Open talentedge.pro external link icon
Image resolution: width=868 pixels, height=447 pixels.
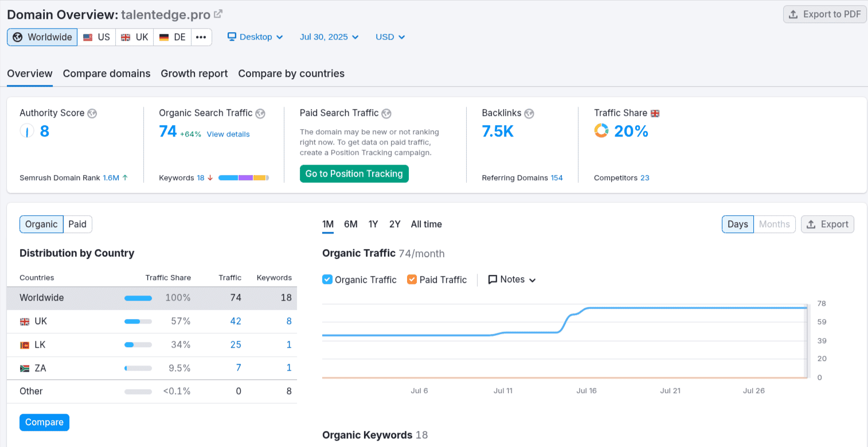(x=218, y=14)
